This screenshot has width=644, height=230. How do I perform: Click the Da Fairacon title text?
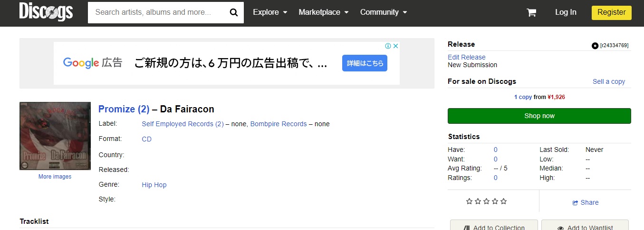(x=187, y=109)
